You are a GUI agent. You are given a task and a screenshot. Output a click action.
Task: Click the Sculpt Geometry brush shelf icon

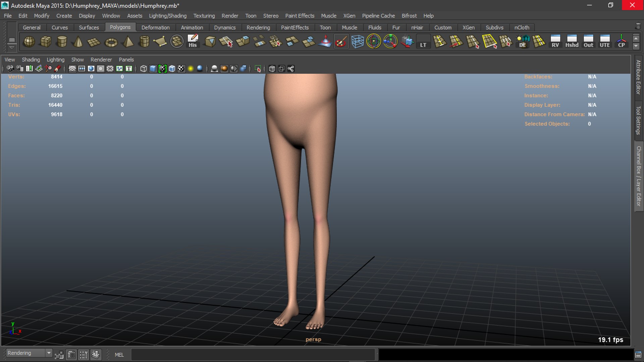(x=341, y=42)
